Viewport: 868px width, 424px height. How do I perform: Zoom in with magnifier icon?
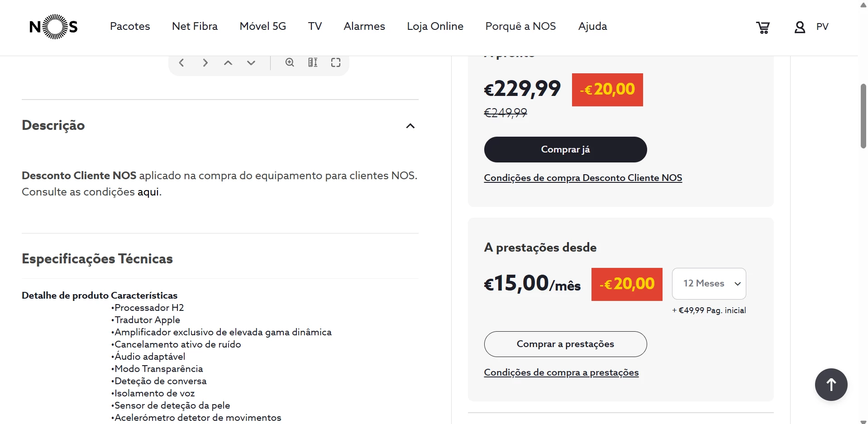(290, 62)
